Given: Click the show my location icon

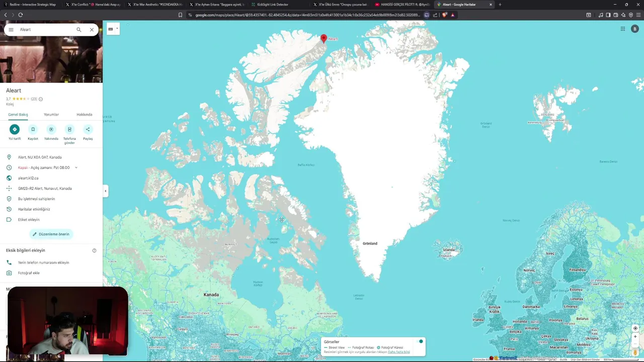Looking at the screenshot, I should pos(635,328).
